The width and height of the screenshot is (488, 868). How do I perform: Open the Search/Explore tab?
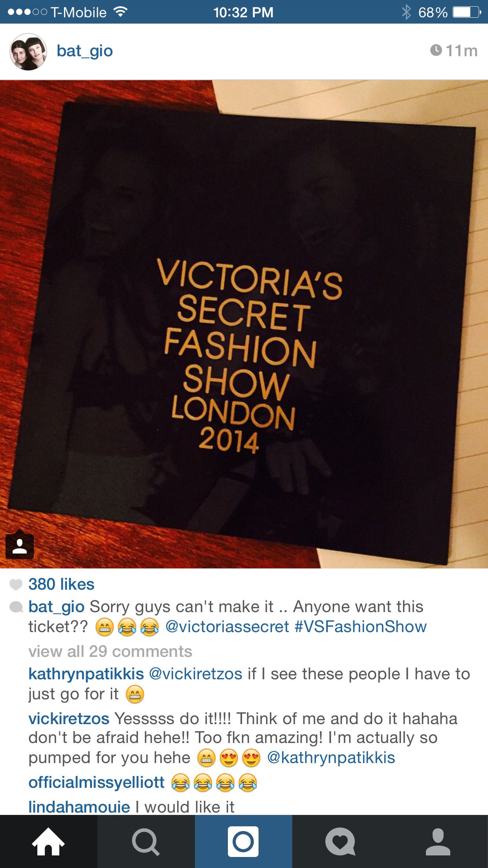146,841
